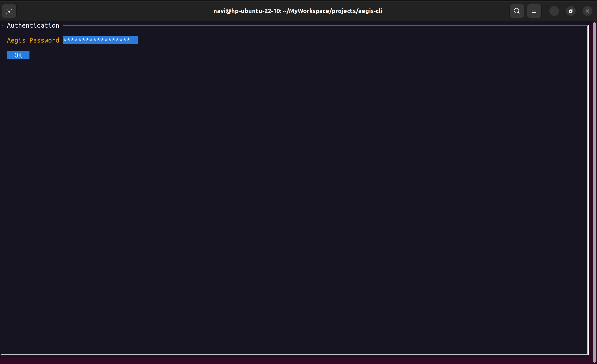Focus the Aegis Password input field
This screenshot has width=597, height=364.
(100, 40)
